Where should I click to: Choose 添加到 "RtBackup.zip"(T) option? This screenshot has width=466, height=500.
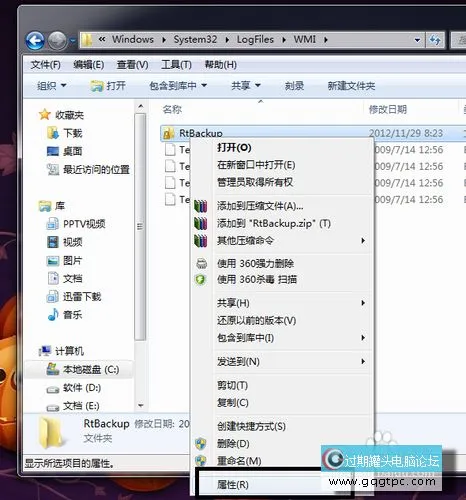click(274, 223)
